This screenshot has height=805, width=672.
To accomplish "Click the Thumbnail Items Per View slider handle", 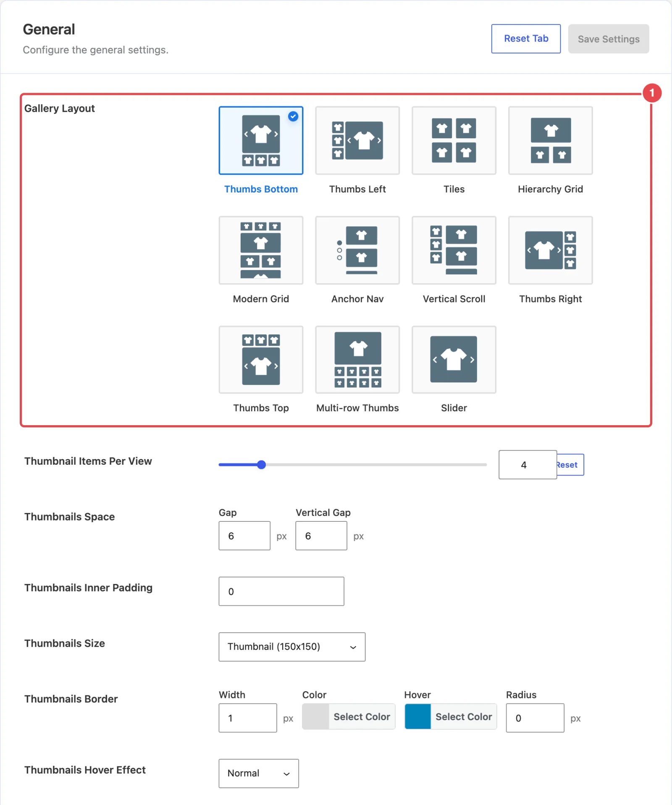I will coord(261,465).
